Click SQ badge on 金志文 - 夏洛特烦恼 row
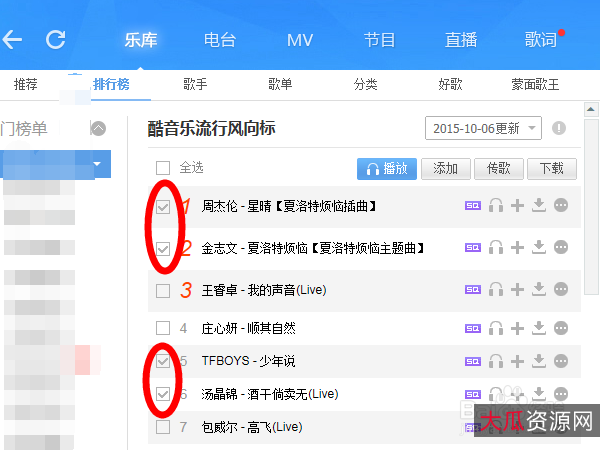Screen dimensions: 600x450 pyautogui.click(x=473, y=248)
